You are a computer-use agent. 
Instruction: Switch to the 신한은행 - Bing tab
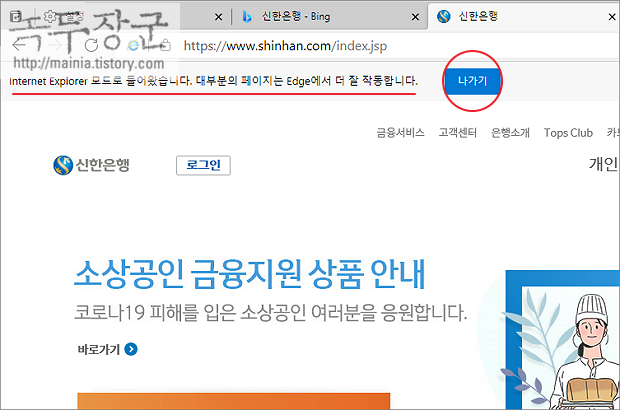[x=329, y=17]
